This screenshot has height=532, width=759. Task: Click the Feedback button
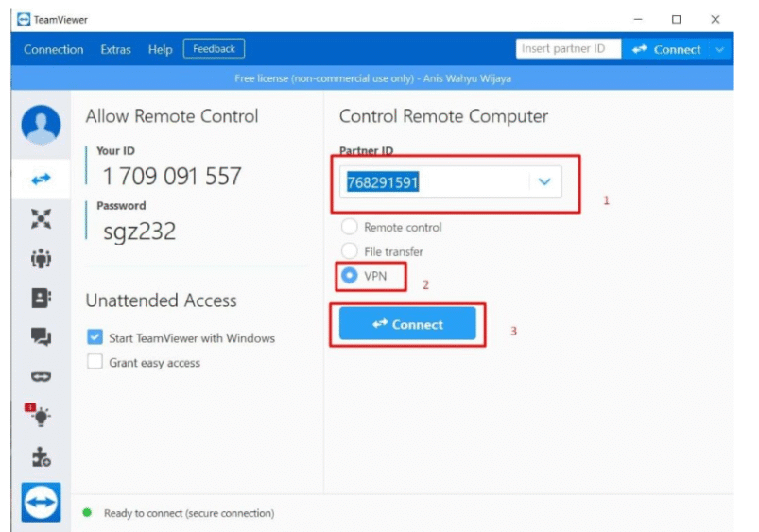coord(214,49)
